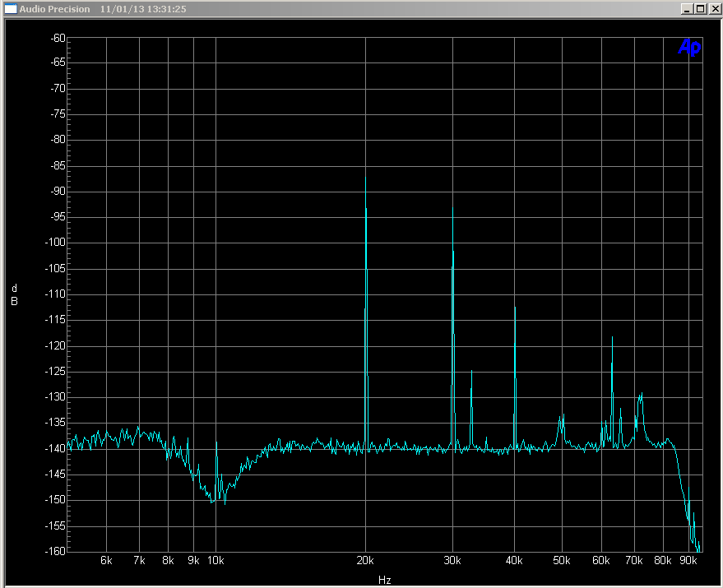Click the 80k frequency axis label

tap(663, 560)
